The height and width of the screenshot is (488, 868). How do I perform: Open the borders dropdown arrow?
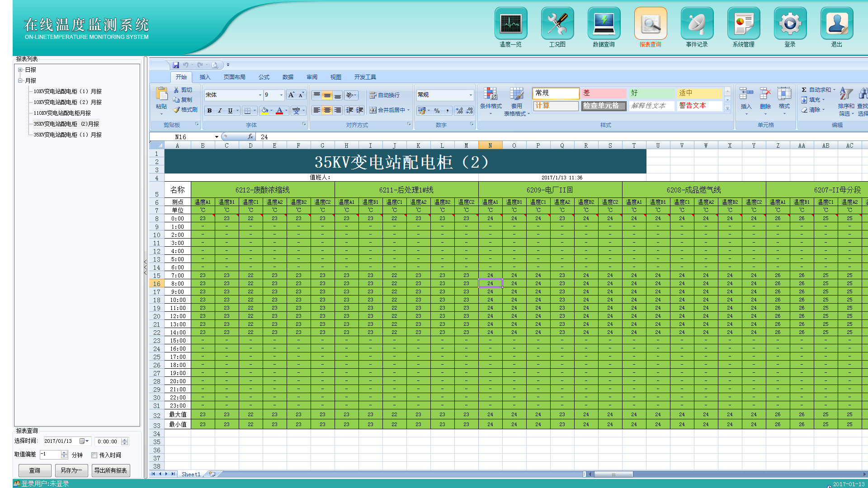[x=255, y=110]
